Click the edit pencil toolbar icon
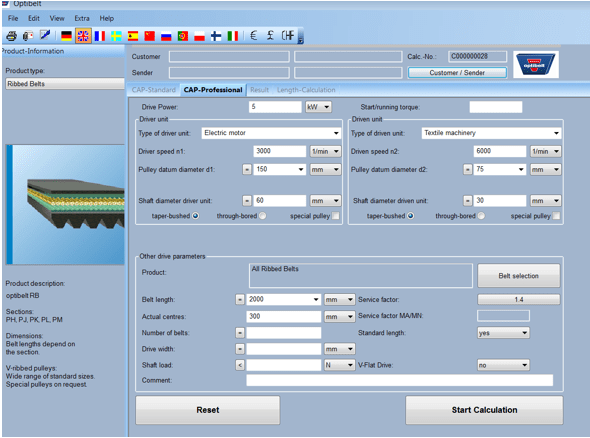The width and height of the screenshot is (590, 438). 45,35
